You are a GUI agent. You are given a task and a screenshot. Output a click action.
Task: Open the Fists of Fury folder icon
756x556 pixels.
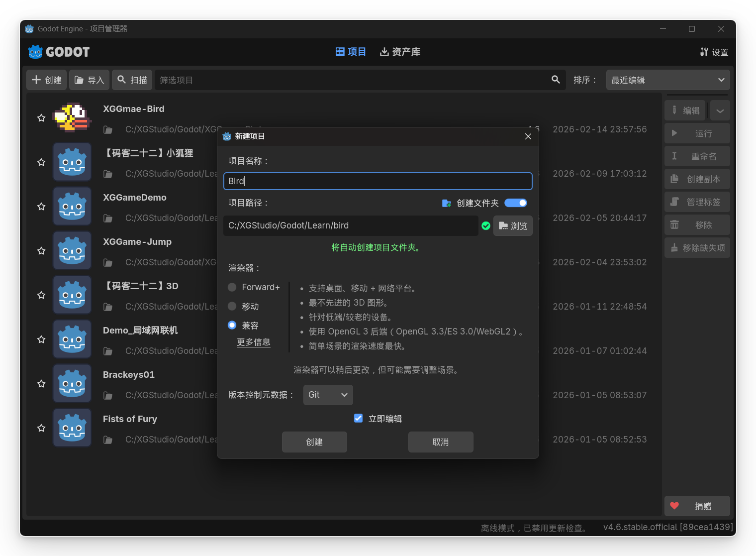coord(108,440)
